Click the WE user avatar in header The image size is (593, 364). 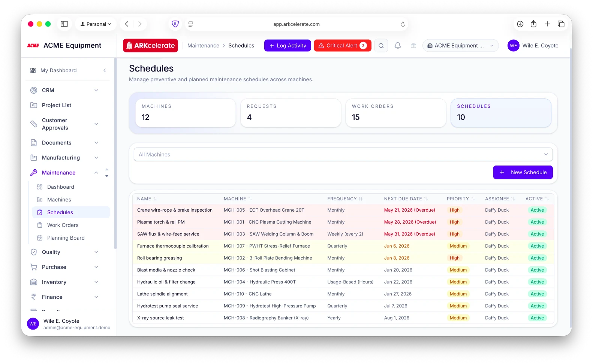click(x=514, y=46)
